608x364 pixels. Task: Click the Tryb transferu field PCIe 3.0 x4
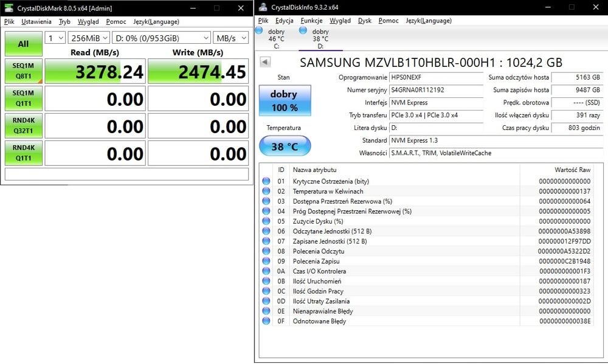[x=436, y=115]
